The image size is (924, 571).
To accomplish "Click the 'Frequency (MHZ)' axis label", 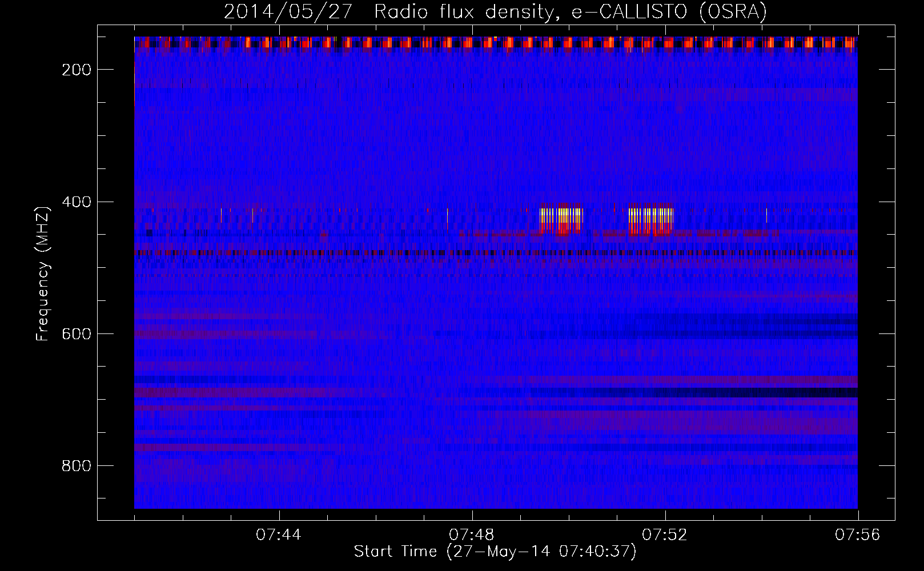I will click(x=43, y=274).
